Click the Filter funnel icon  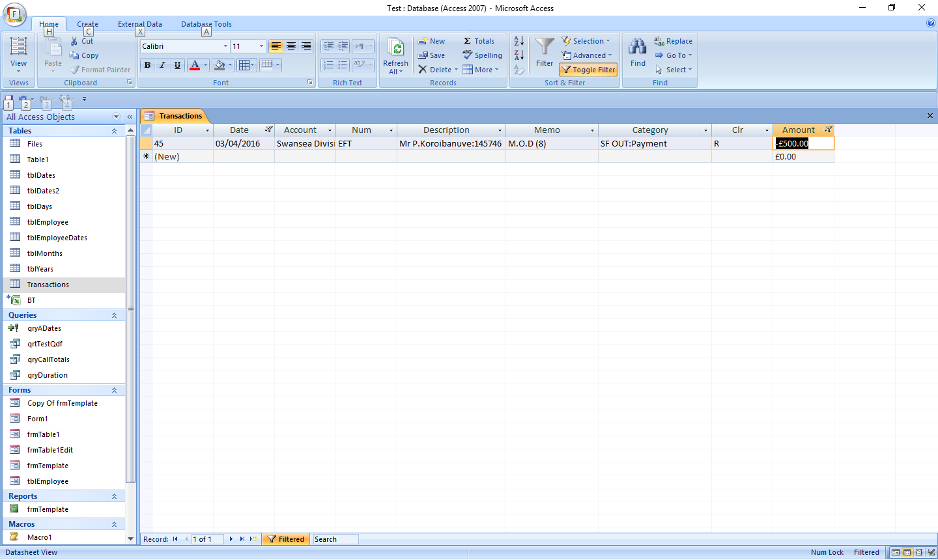point(545,47)
